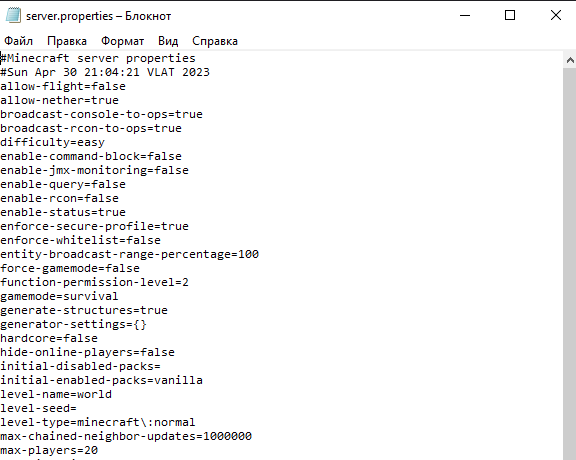Click the level-name=world text
The image size is (576, 460).
[x=56, y=394]
